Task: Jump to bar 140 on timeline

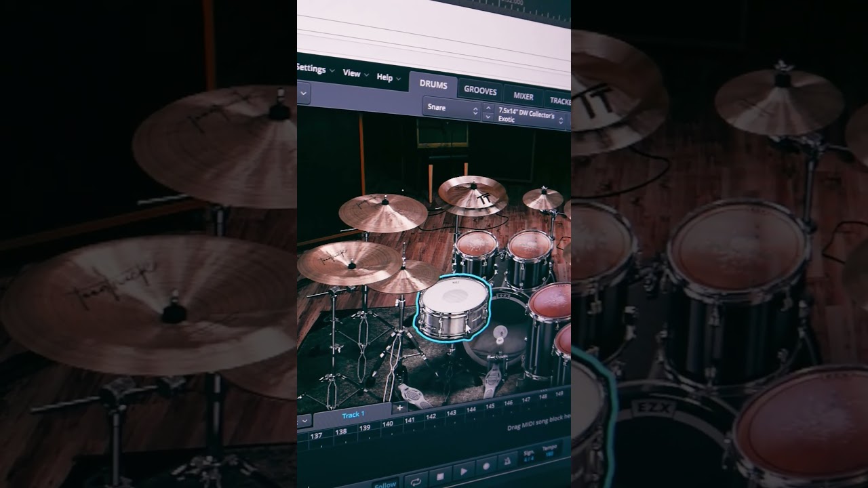Action: 388,424
